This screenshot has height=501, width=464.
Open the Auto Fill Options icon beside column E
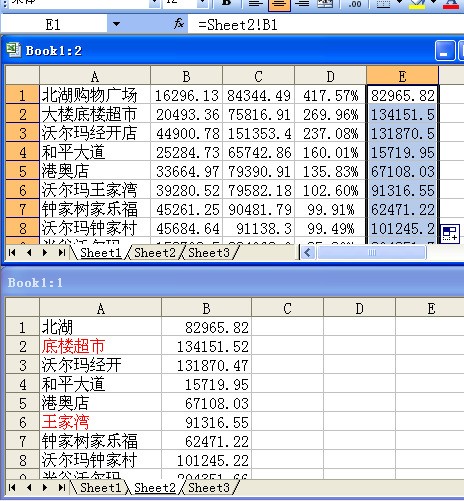click(x=451, y=233)
